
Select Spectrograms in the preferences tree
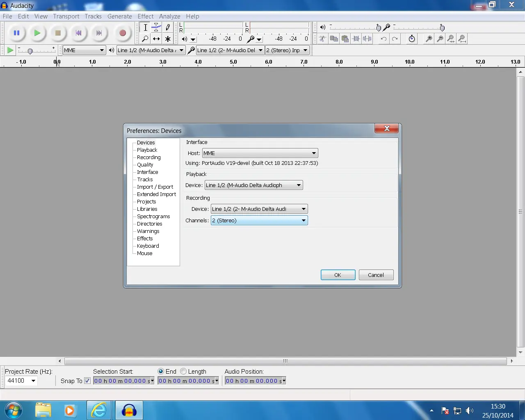click(x=153, y=216)
